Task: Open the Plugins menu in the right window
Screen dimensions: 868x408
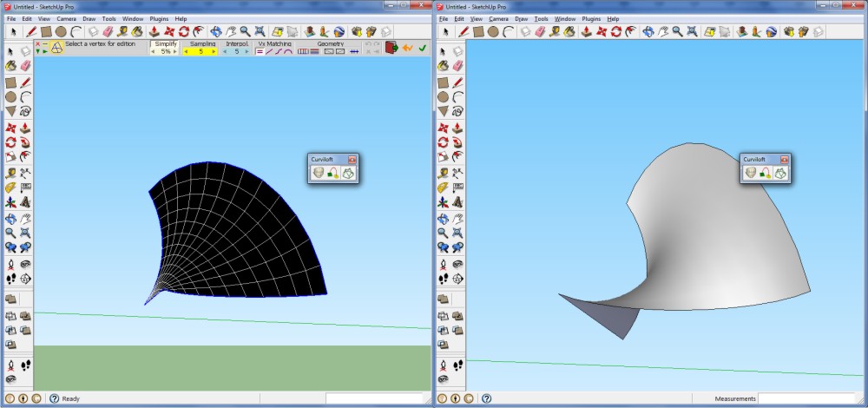Action: (590, 18)
